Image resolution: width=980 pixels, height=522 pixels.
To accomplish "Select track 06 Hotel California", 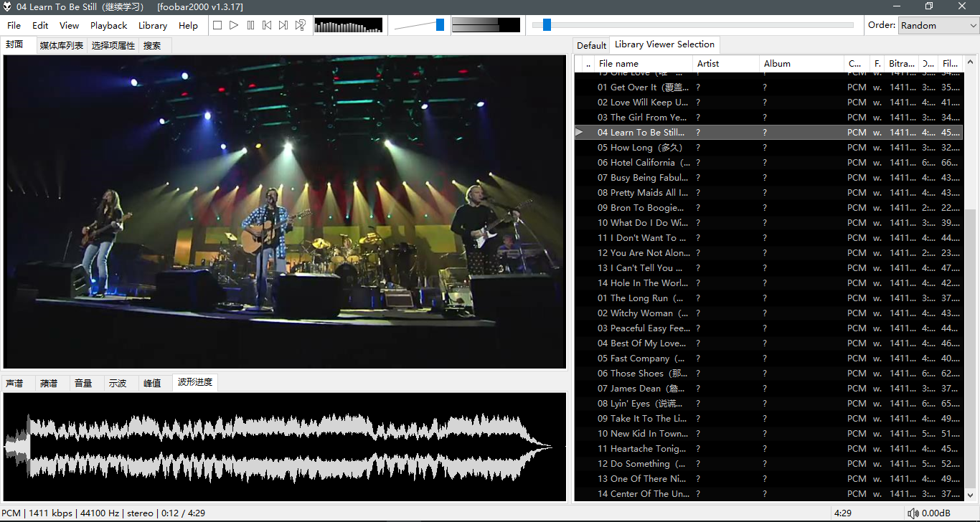I will click(x=642, y=163).
